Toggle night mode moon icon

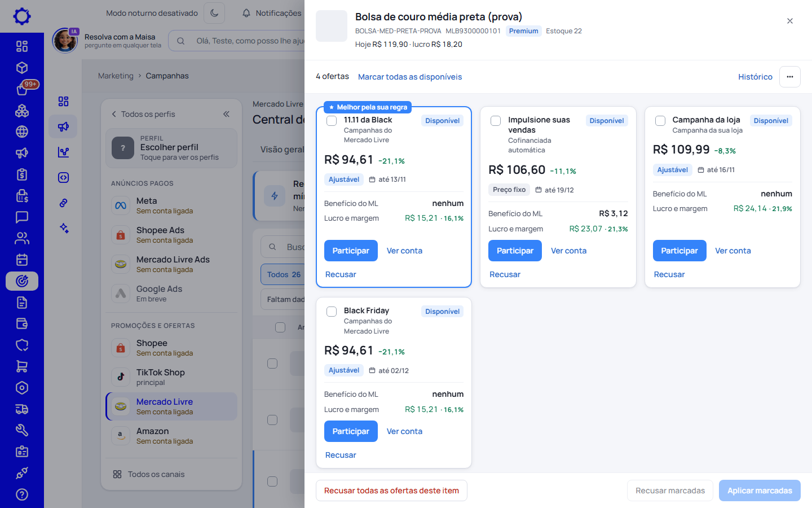click(x=214, y=13)
